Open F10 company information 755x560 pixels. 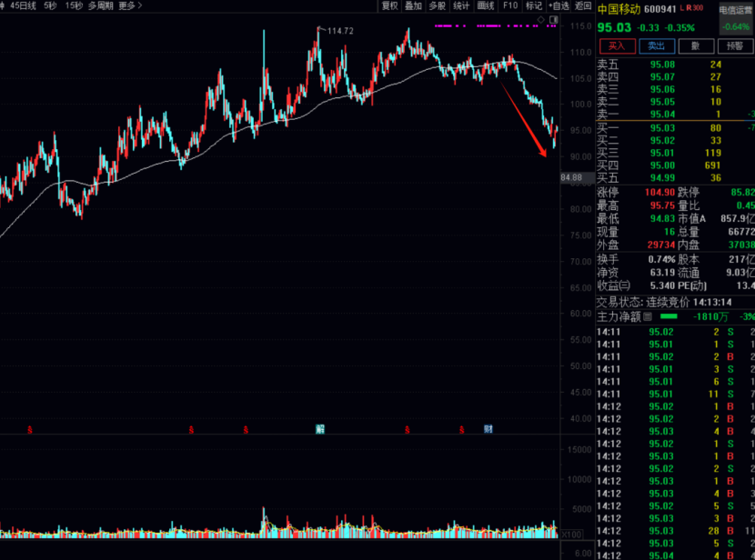(510, 5)
